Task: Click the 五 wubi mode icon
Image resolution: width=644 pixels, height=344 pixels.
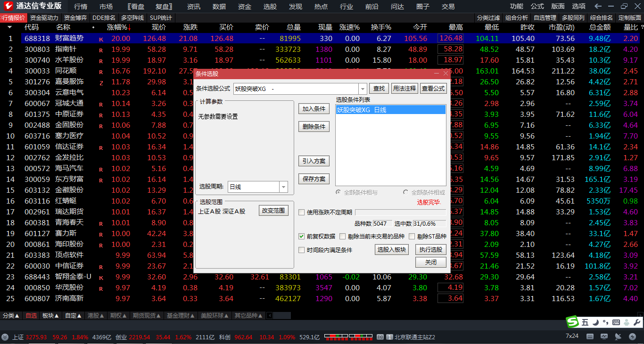Action: pos(585,322)
